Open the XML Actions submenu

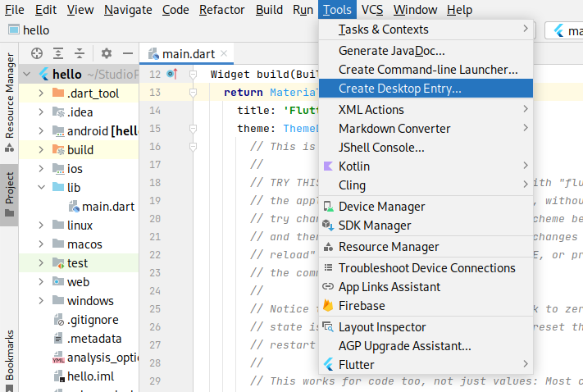(x=426, y=110)
